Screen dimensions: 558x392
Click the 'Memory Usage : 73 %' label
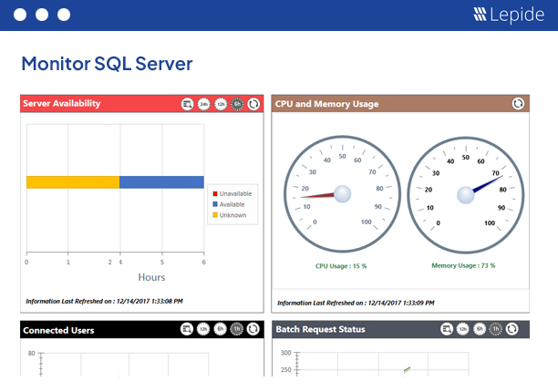[x=463, y=265]
